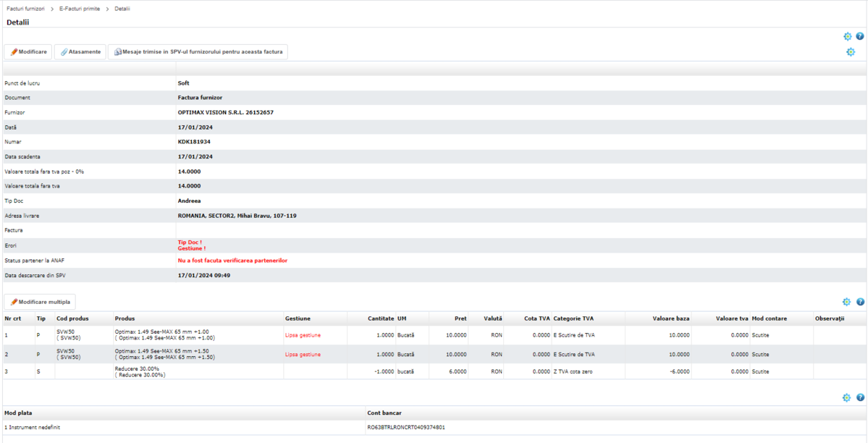
Task: Open settings gear above the products table
Action: click(846, 302)
